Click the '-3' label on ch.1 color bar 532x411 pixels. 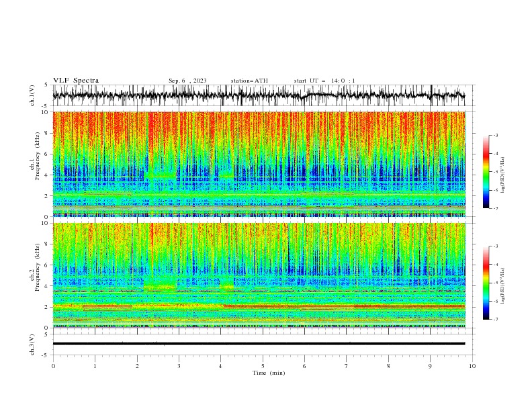[x=496, y=135]
